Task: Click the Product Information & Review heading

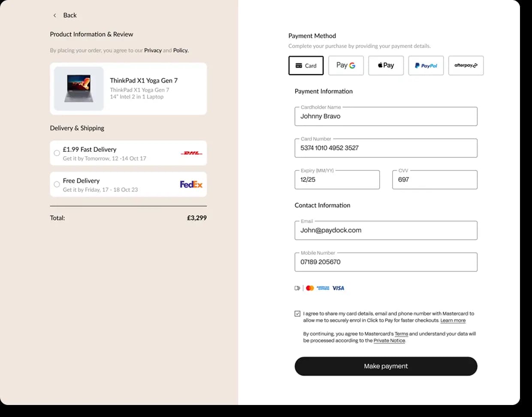Action: [x=91, y=34]
